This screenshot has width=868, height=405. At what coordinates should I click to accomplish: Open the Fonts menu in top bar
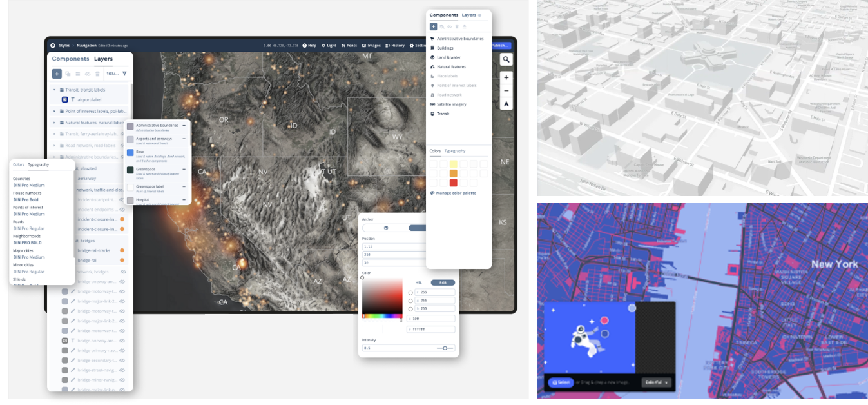click(x=349, y=46)
